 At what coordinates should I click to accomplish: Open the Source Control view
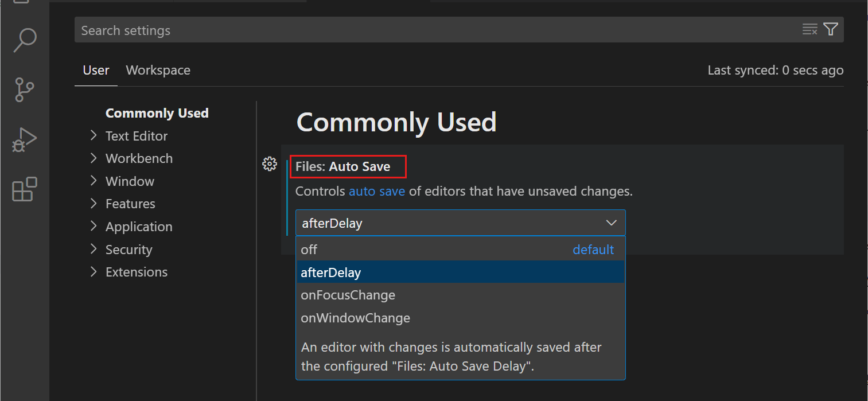(x=25, y=89)
